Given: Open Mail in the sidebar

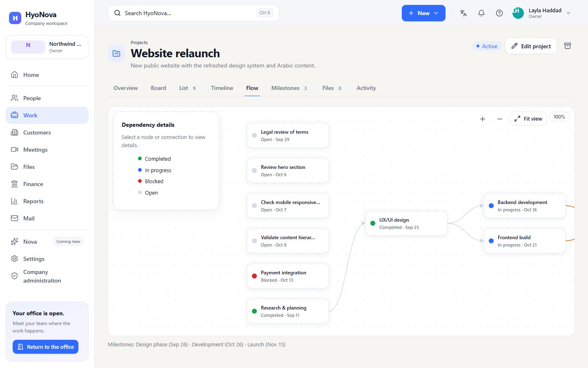Looking at the screenshot, I should coord(47,218).
